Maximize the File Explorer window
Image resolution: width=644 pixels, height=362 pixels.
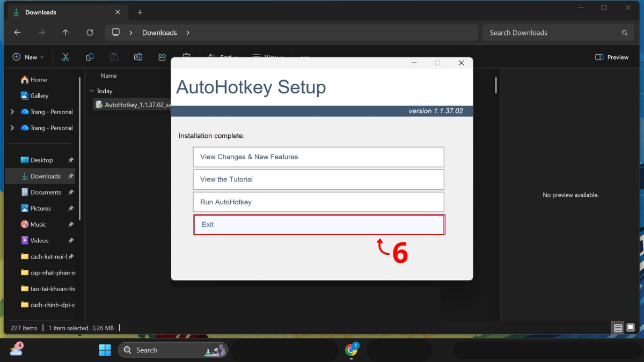point(604,8)
